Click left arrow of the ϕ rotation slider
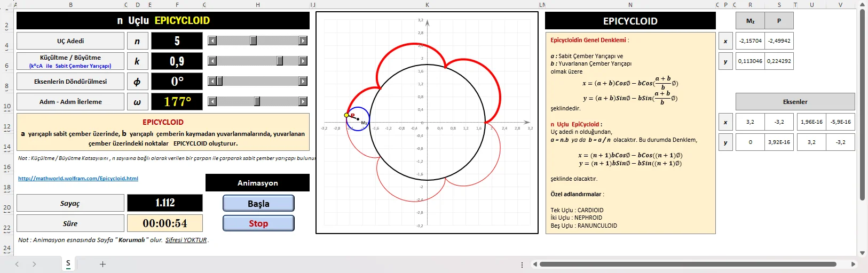Screen dimensions: 868x273 (212, 81)
